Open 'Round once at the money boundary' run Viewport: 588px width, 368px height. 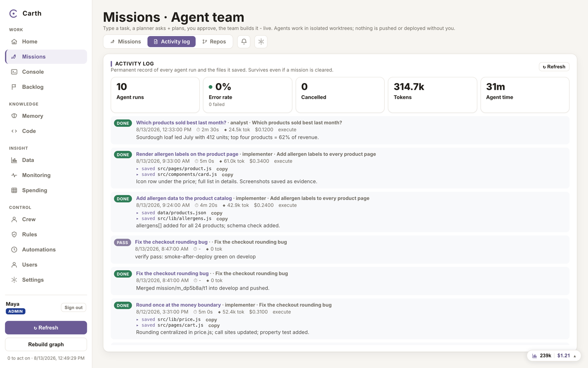178,305
